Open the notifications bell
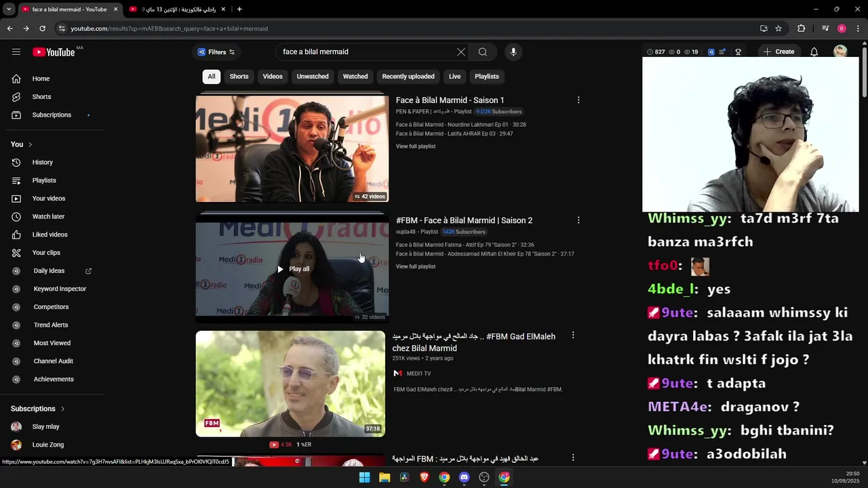This screenshot has width=868, height=488. (x=814, y=52)
